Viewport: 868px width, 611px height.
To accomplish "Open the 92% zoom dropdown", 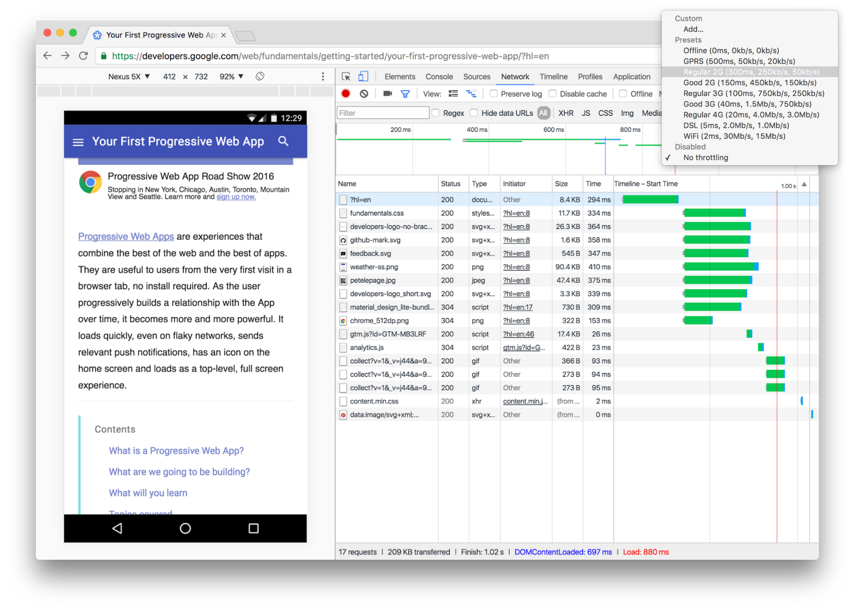I will (231, 77).
